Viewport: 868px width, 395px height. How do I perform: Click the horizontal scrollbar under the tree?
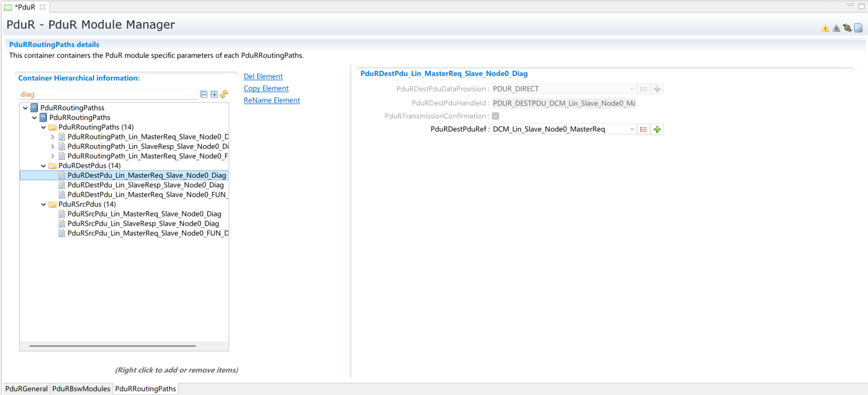click(113, 346)
